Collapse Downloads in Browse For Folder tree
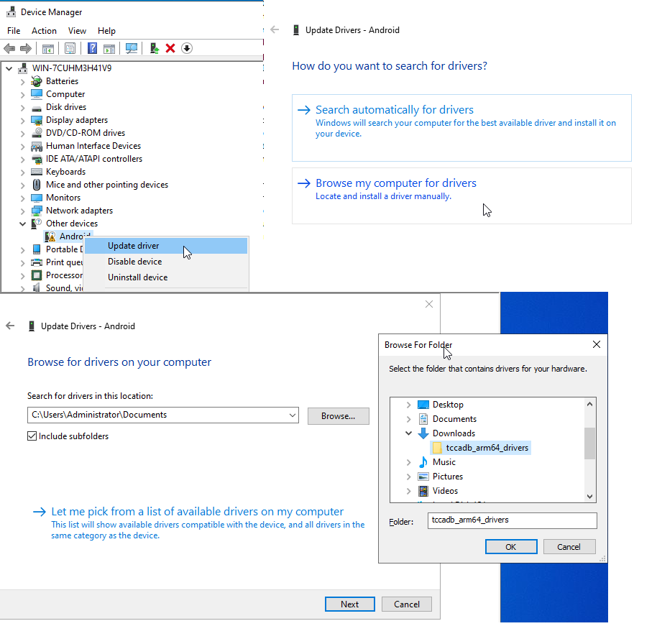Viewport: 657px width, 644px height. click(x=408, y=433)
